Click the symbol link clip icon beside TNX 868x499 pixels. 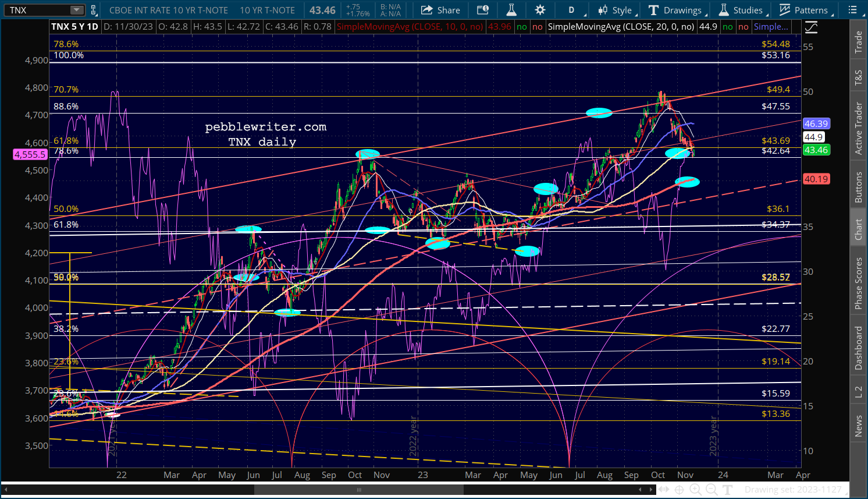(93, 10)
